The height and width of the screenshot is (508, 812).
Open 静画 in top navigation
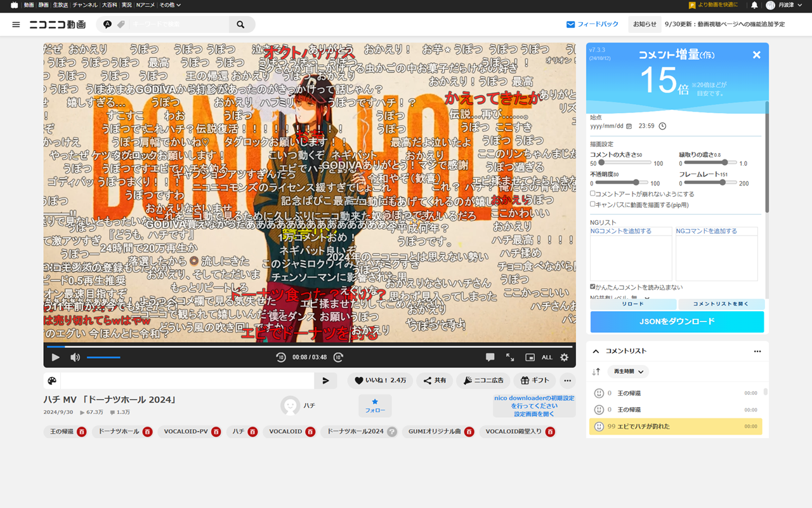tap(43, 5)
